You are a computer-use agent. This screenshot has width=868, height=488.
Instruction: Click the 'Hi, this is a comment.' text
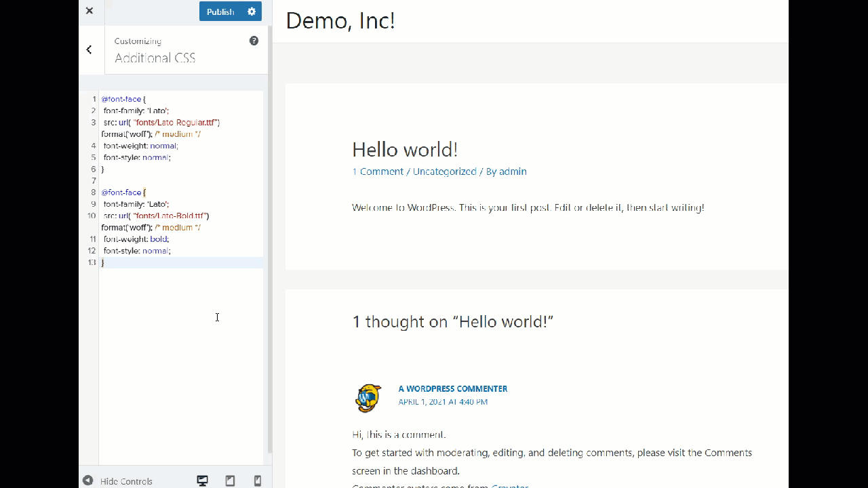pyautogui.click(x=399, y=434)
